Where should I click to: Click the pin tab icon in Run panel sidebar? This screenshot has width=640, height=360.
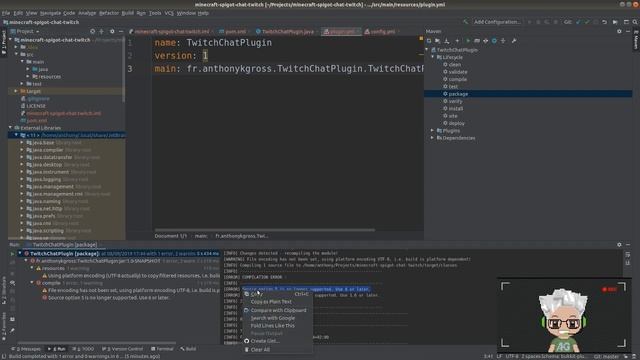(x=12, y=330)
